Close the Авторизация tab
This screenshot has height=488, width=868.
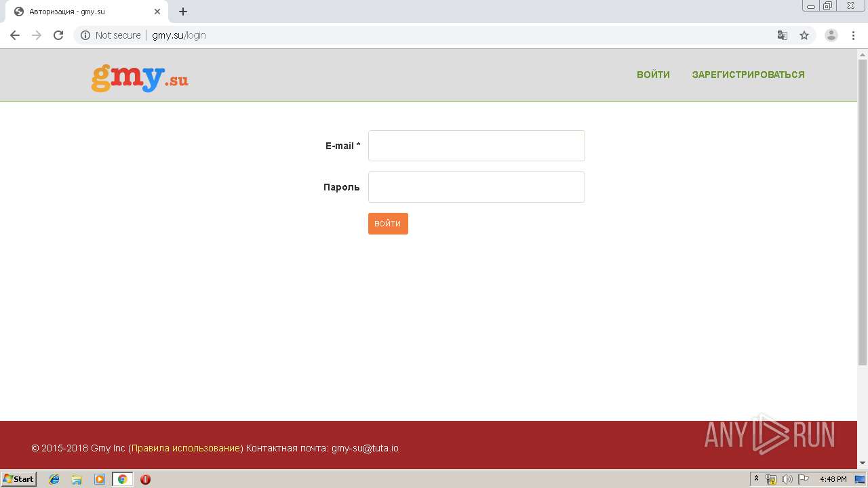coord(157,12)
